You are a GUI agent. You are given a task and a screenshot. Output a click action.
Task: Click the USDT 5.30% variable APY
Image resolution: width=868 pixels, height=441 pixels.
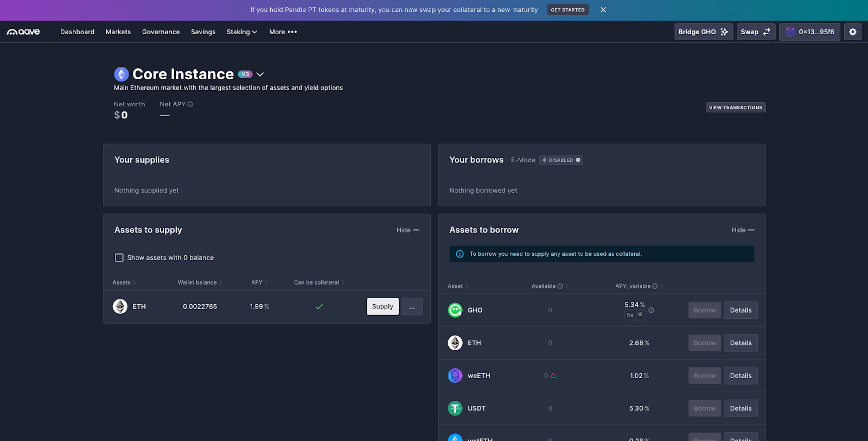[639, 408]
